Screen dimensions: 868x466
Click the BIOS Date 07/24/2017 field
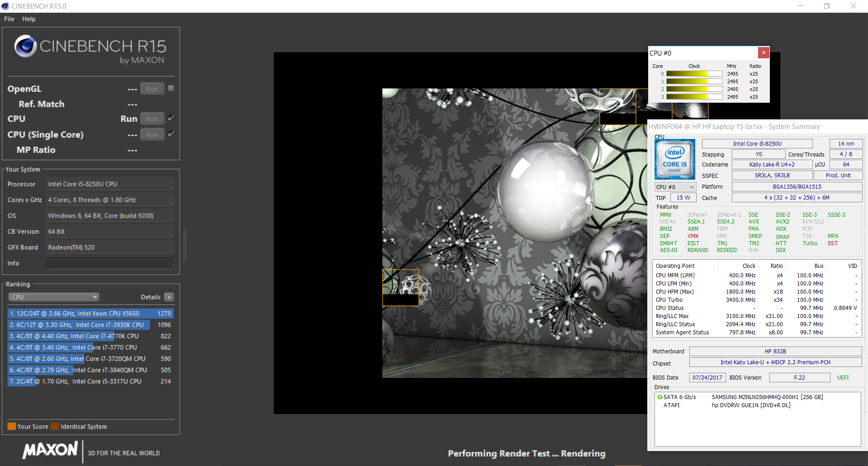coord(707,377)
